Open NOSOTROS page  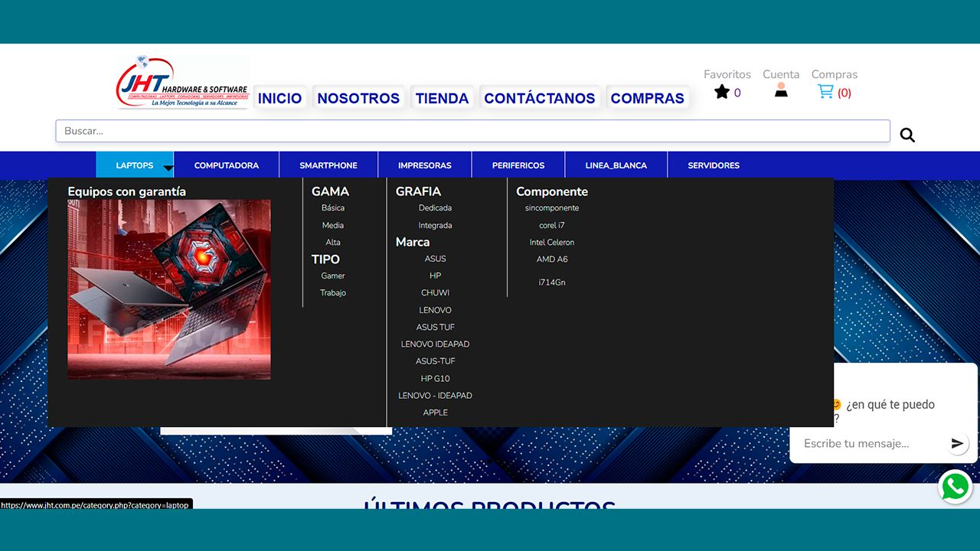pyautogui.click(x=358, y=98)
